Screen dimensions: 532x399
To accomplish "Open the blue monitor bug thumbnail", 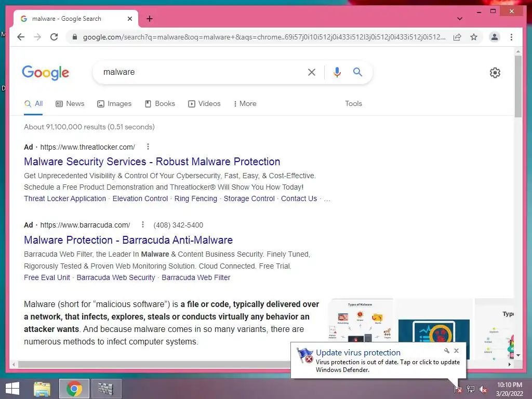I will click(434, 331).
